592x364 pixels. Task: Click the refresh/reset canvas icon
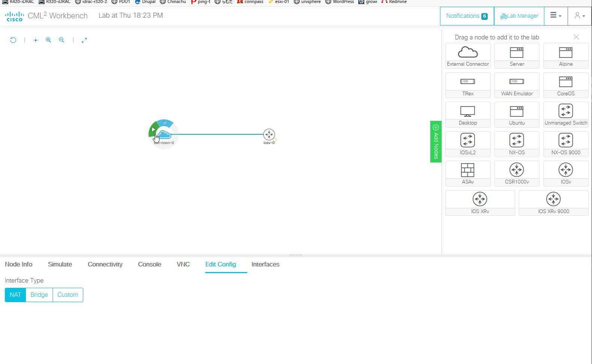[x=13, y=40]
